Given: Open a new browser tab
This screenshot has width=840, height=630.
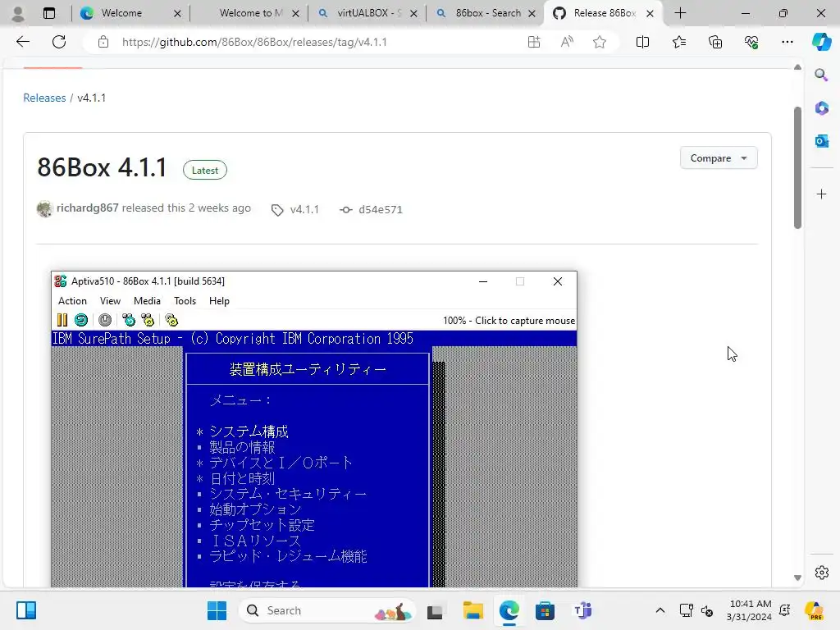Looking at the screenshot, I should coord(680,13).
